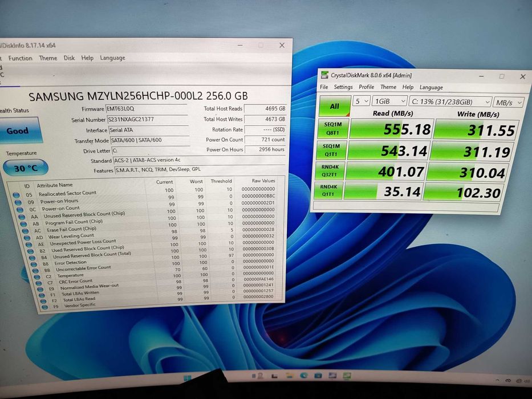Viewport: 532px width, 399px height.
Task: Click the Transfer Mode field SATA/600
Action: (149, 140)
